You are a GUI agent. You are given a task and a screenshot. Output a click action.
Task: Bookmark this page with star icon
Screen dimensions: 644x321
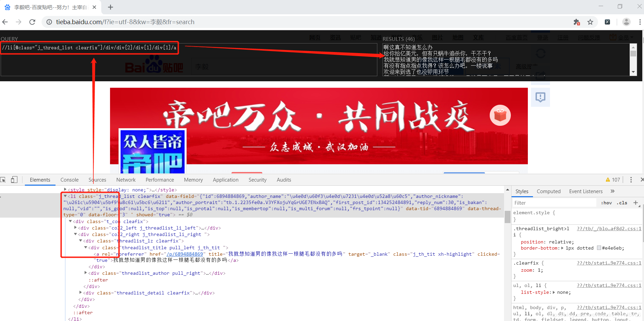[x=590, y=22]
